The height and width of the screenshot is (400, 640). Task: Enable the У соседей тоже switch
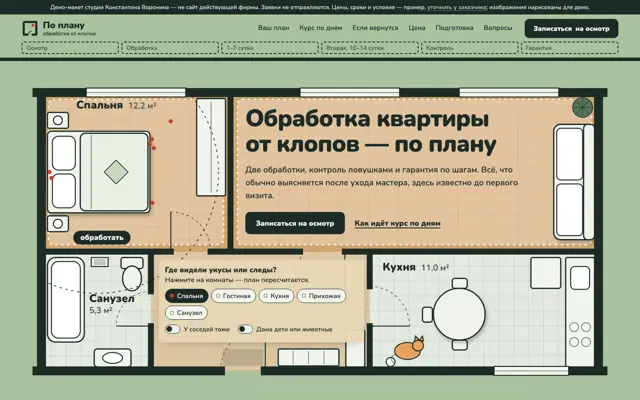[x=172, y=329]
